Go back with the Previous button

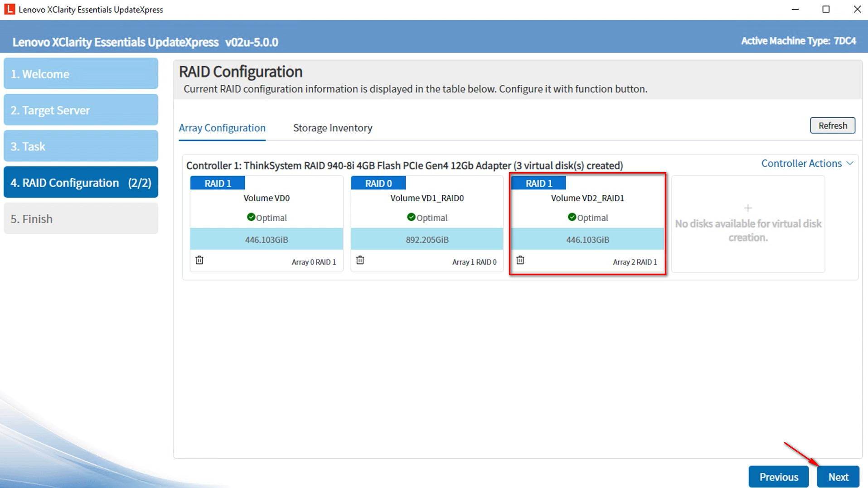point(778,477)
